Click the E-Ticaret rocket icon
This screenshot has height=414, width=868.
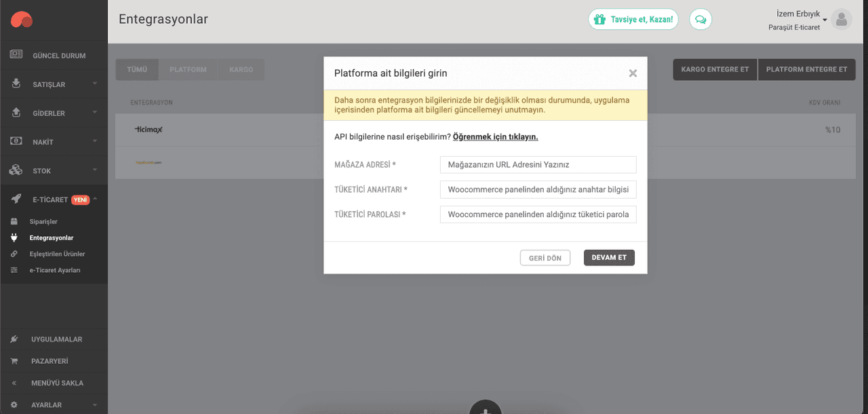click(x=16, y=199)
